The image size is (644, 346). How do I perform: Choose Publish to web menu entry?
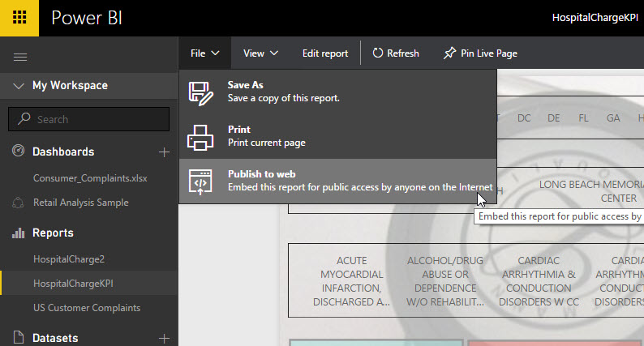tap(338, 181)
